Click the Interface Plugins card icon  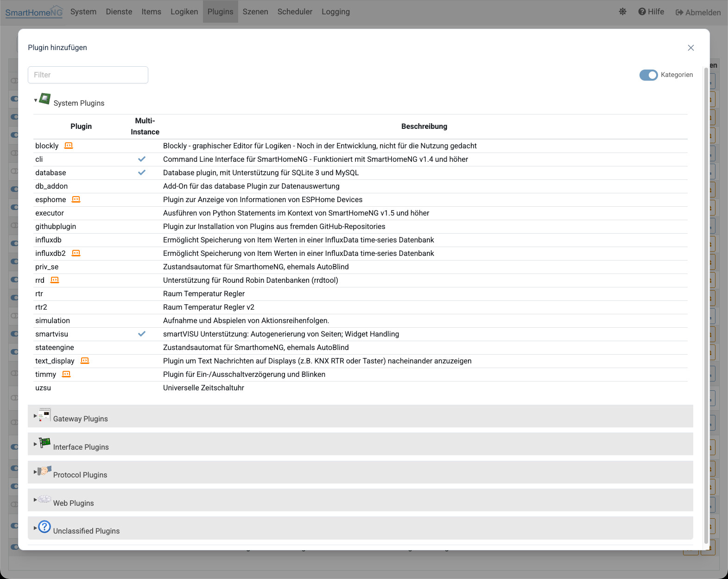(44, 443)
